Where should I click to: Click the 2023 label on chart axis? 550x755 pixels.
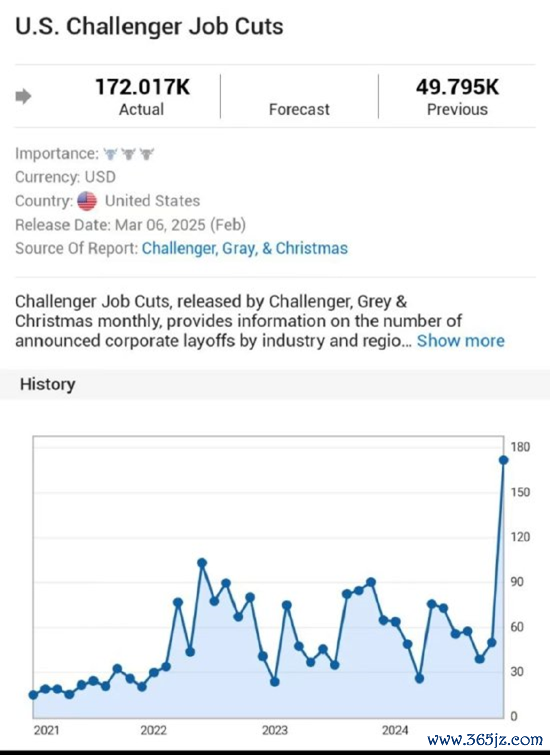275,730
